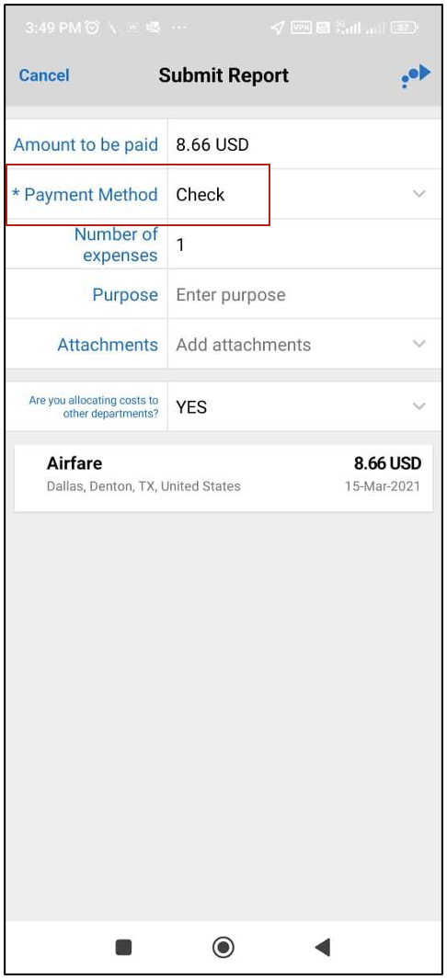447x980 pixels.
Task: Tap the battery indicator in status bar
Action: [x=405, y=28]
